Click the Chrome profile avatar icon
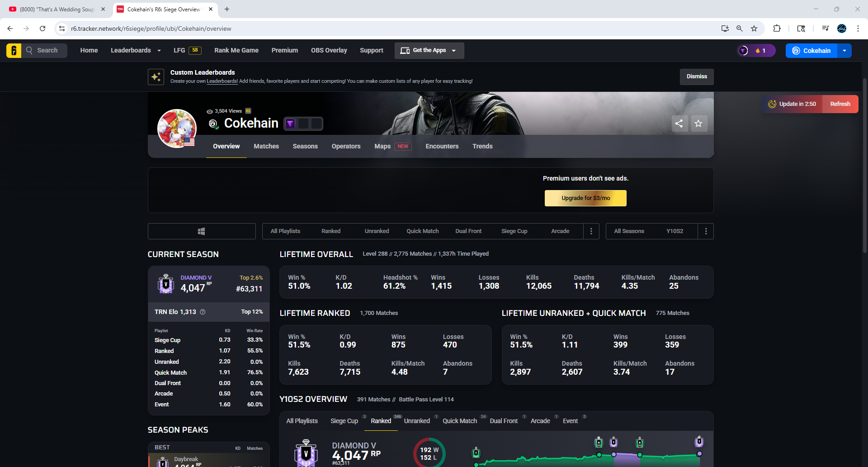Screen dimensions: 868x467 tap(842, 29)
